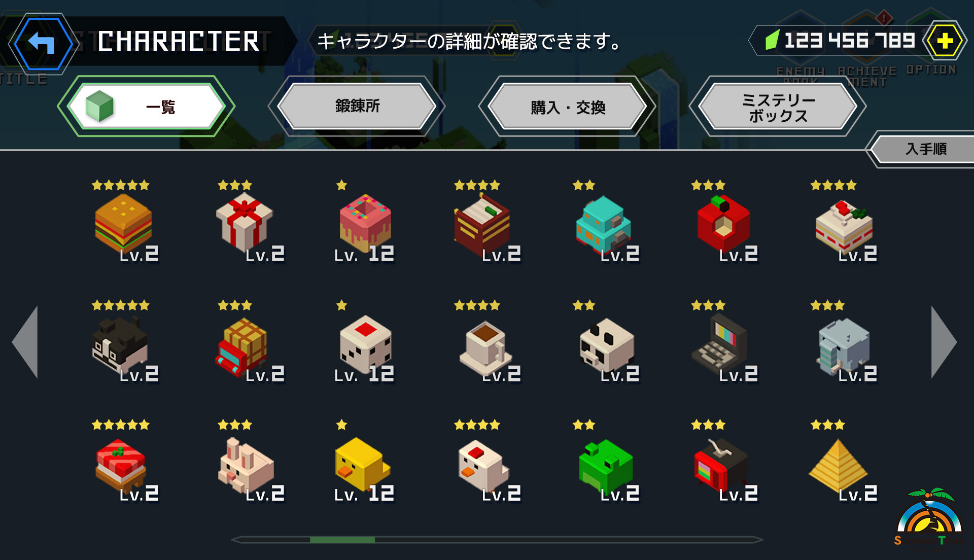Go to previous page with left arrow
Screen dimensions: 974x560
(x=25, y=342)
